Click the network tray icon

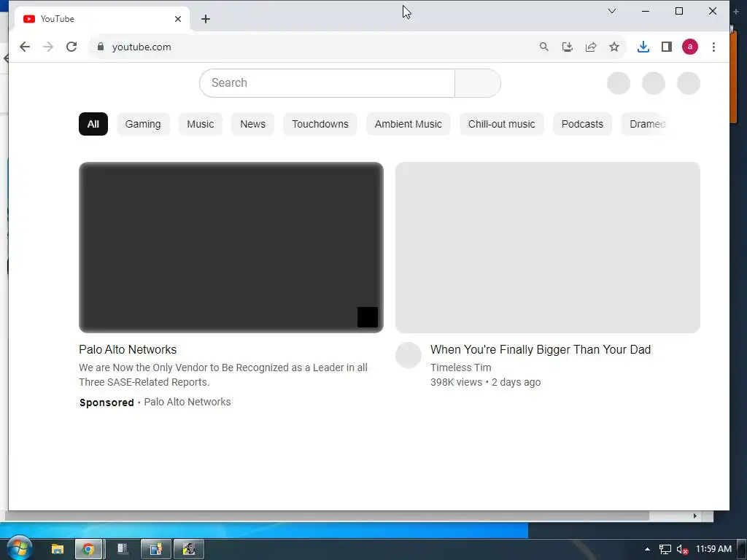pos(665,549)
